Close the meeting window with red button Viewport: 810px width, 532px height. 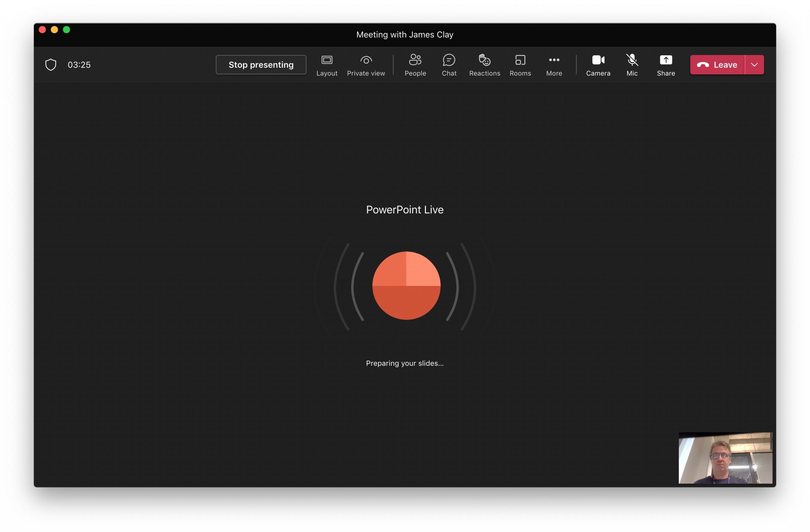pos(42,30)
